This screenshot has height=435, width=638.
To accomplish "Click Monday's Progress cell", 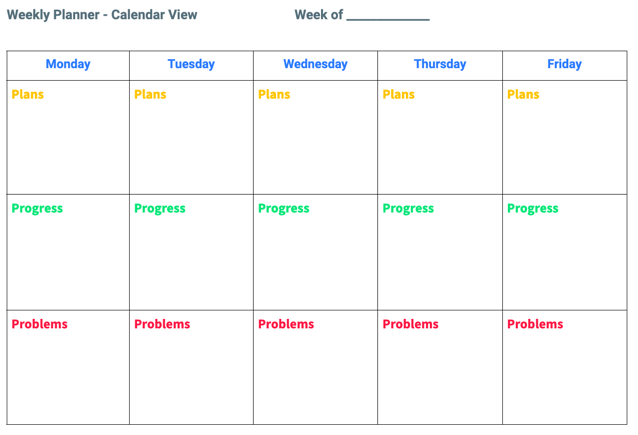I will pos(68,252).
